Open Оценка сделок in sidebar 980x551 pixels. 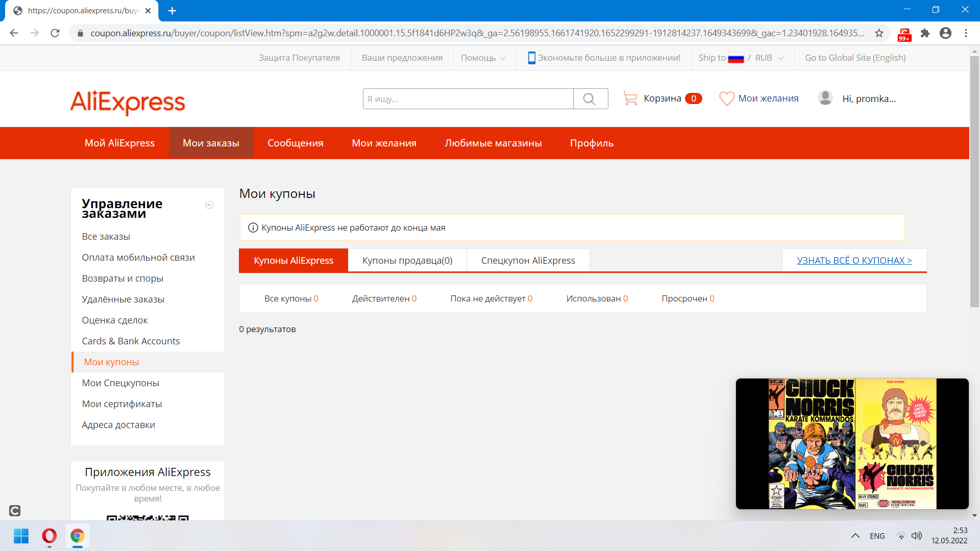[115, 320]
